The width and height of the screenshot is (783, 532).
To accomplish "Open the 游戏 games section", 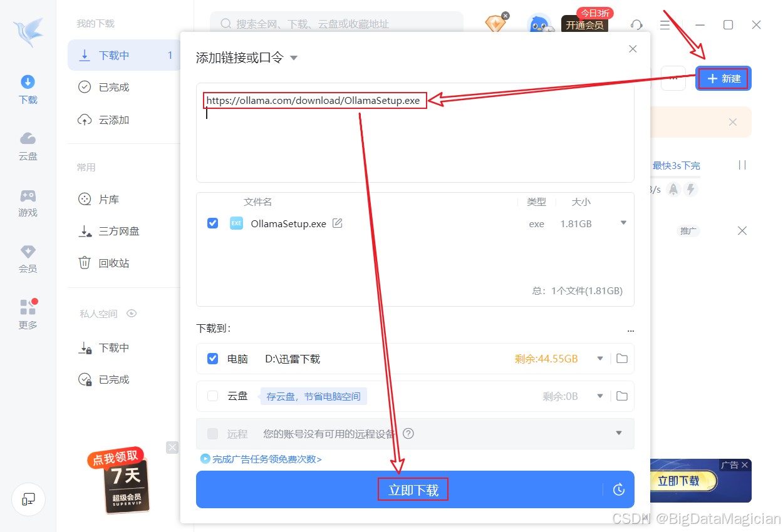I will [x=28, y=203].
